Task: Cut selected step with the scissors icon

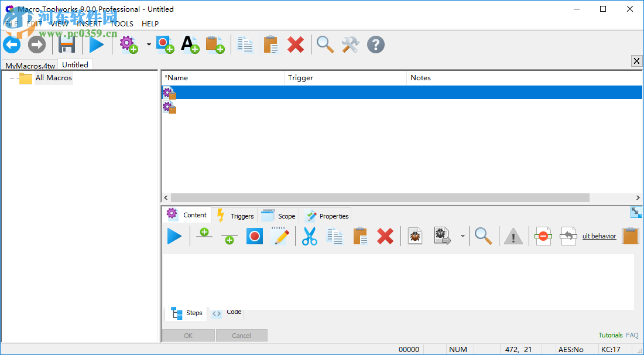Action: pyautogui.click(x=309, y=236)
